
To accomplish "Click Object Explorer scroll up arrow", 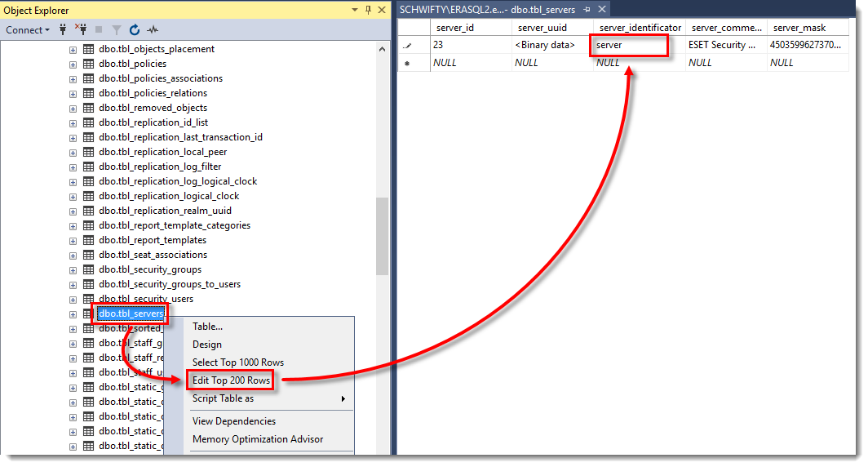I will tap(382, 49).
